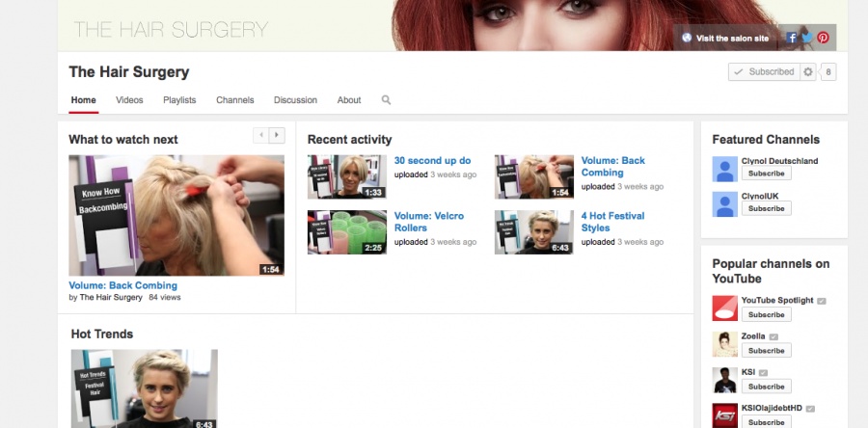Open the Playlists tab
The image size is (868, 428).
(x=179, y=100)
